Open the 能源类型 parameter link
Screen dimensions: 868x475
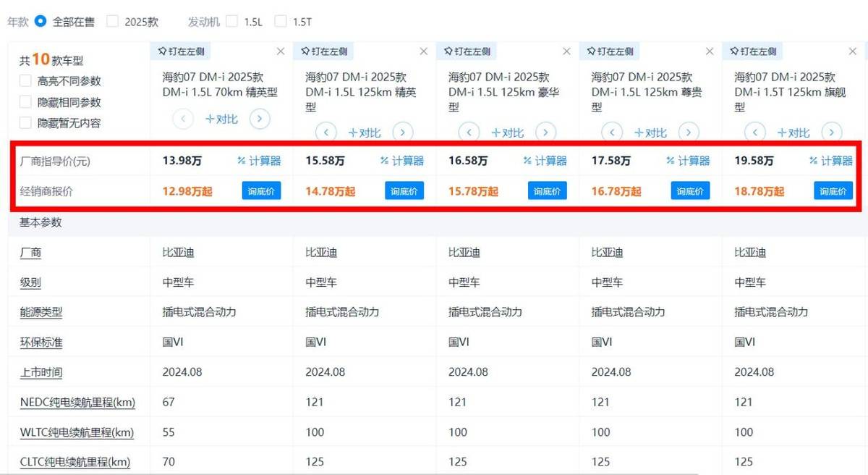click(41, 312)
